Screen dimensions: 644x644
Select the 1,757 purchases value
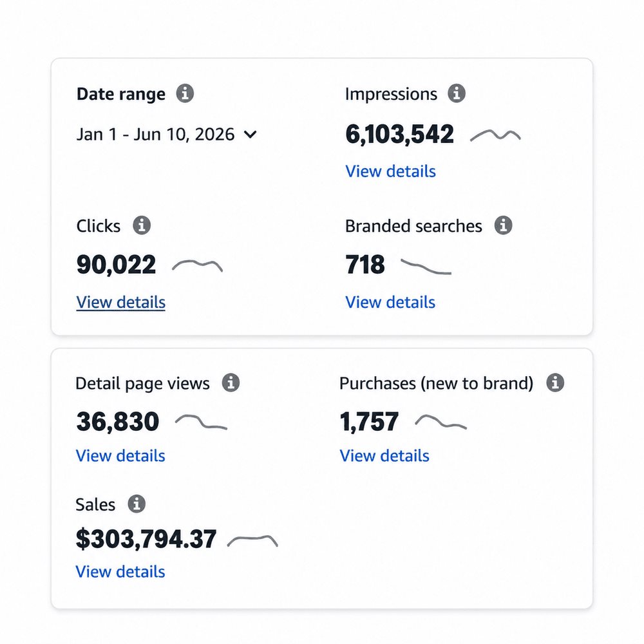[x=369, y=422]
